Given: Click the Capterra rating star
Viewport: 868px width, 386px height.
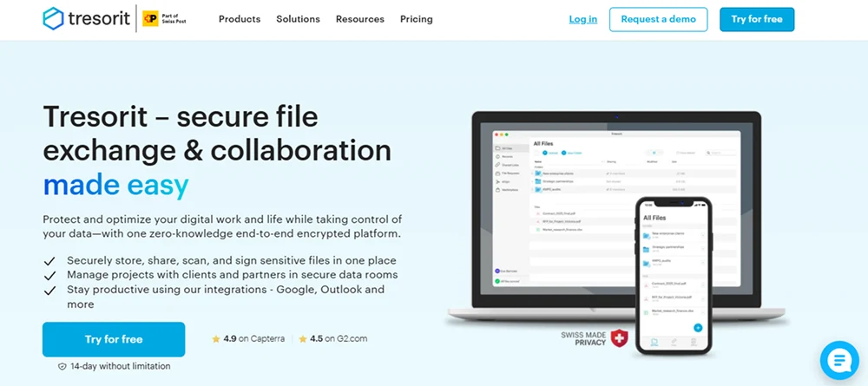Looking at the screenshot, I should 215,339.
